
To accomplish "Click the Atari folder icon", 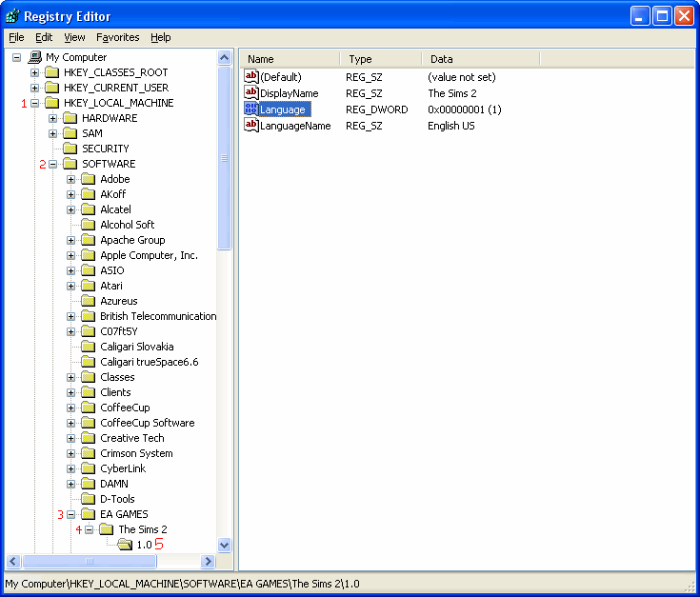I will click(89, 286).
